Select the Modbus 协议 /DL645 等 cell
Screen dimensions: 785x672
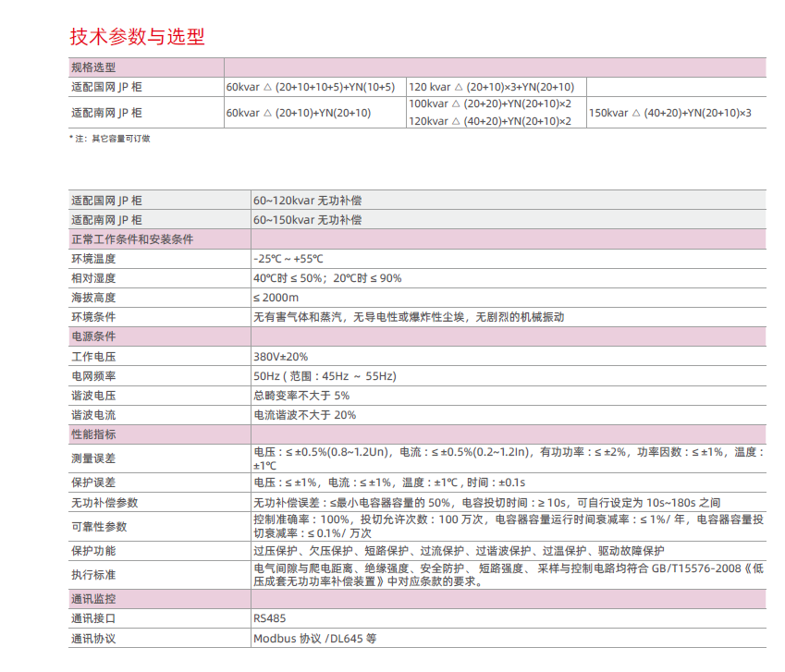[314, 639]
